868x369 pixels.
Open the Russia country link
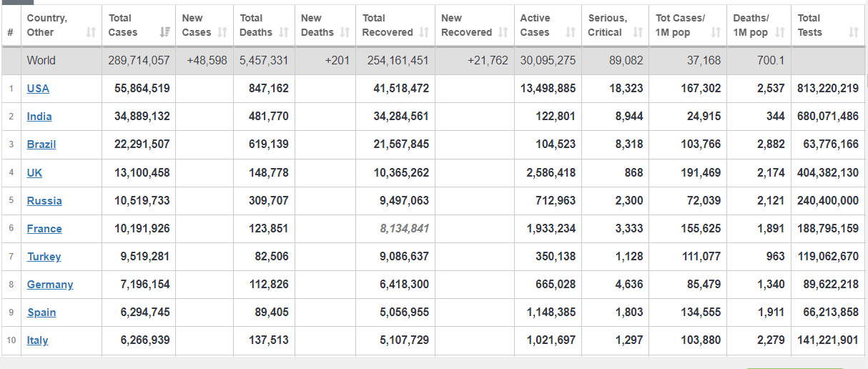[44, 201]
